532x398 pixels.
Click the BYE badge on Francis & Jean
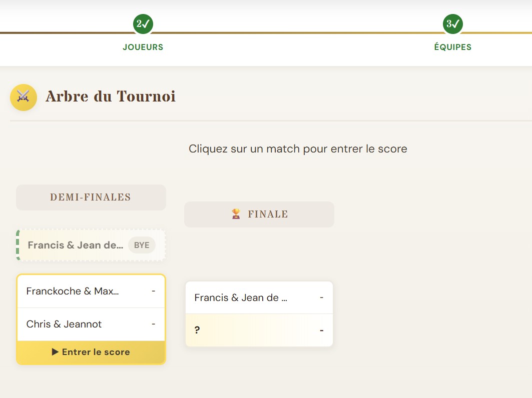[142, 245]
